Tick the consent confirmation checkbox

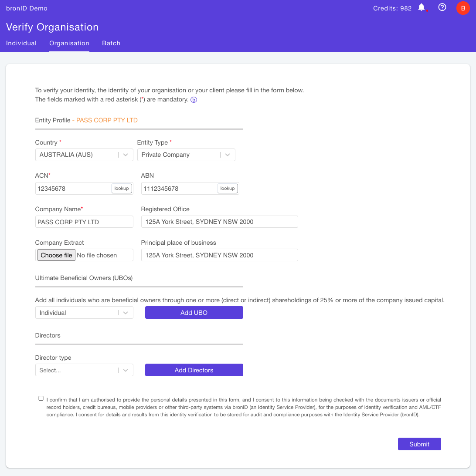tap(41, 398)
